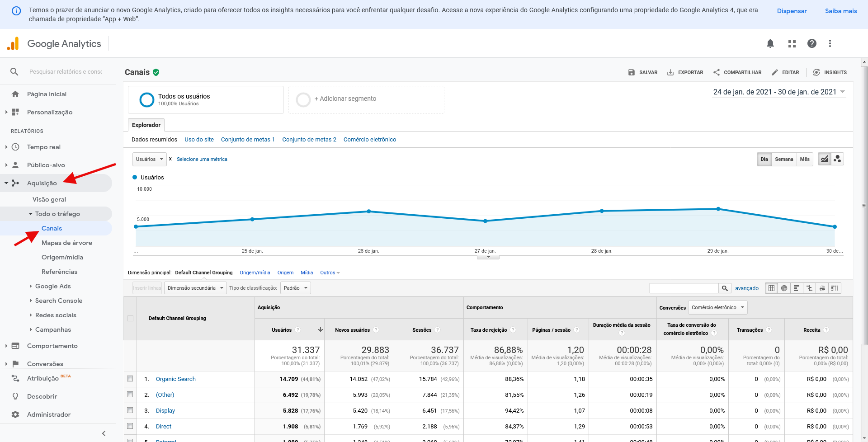Click the table search magnifier button
Image resolution: width=868 pixels, height=442 pixels.
(725, 288)
